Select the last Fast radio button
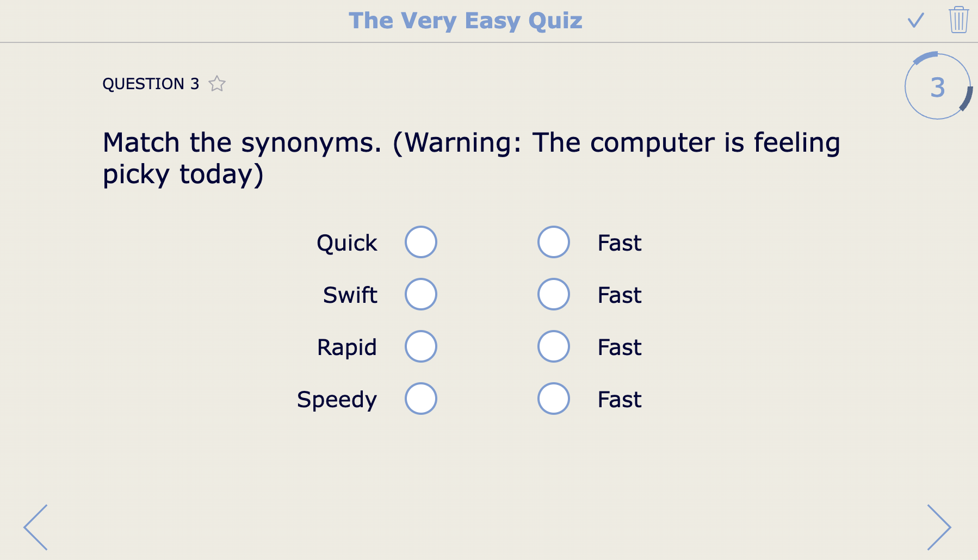Screen dimensions: 978x560 pyautogui.click(x=553, y=399)
